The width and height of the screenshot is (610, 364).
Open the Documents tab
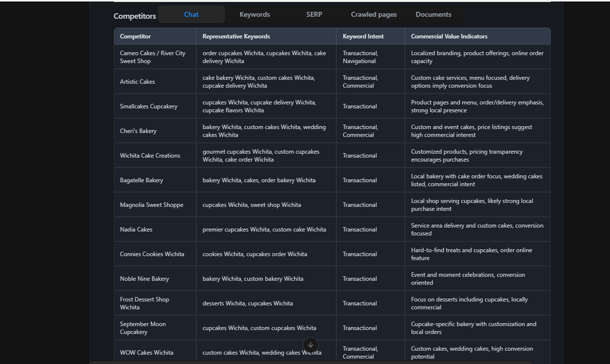pos(433,14)
